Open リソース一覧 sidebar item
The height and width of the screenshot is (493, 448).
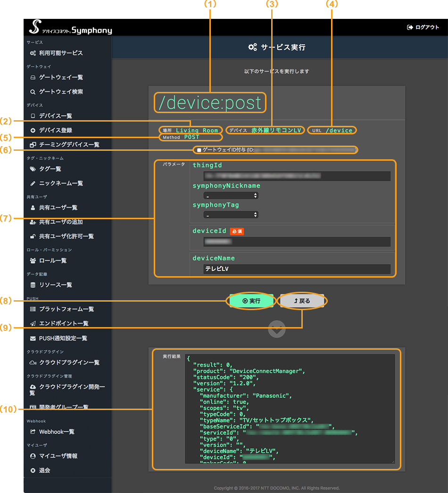point(56,285)
